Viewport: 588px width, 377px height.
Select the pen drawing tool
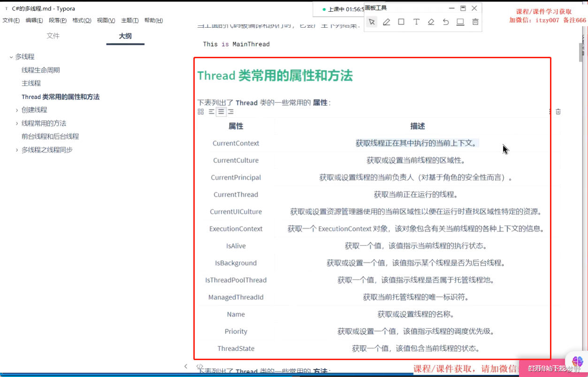[x=386, y=22]
